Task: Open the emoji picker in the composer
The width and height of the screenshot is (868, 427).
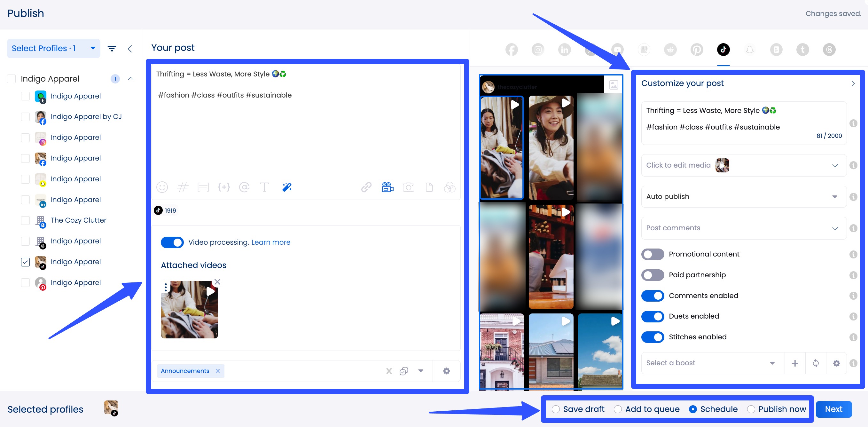Action: [162, 187]
